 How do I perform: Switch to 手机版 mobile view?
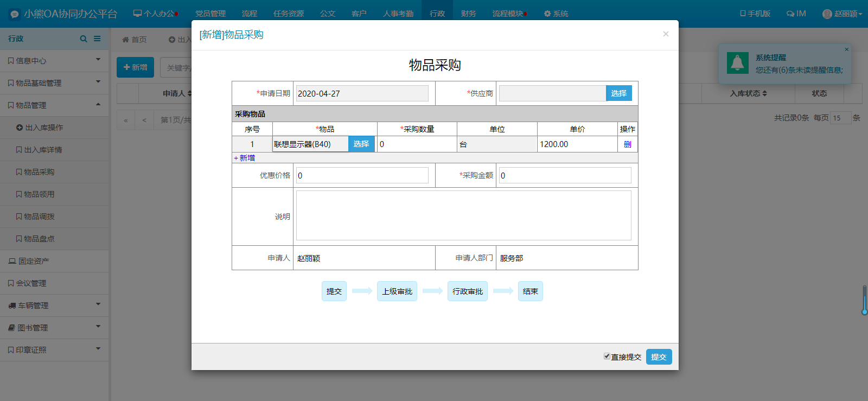coord(755,14)
